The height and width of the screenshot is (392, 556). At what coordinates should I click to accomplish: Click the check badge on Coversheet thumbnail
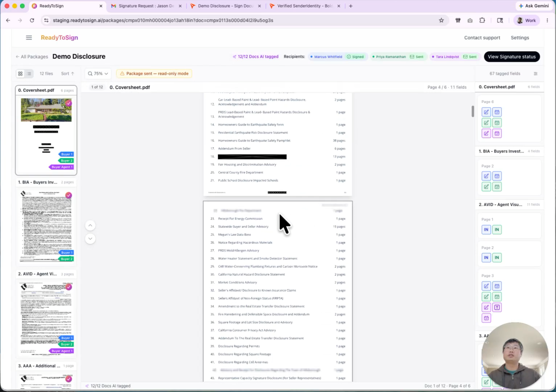pos(69,103)
